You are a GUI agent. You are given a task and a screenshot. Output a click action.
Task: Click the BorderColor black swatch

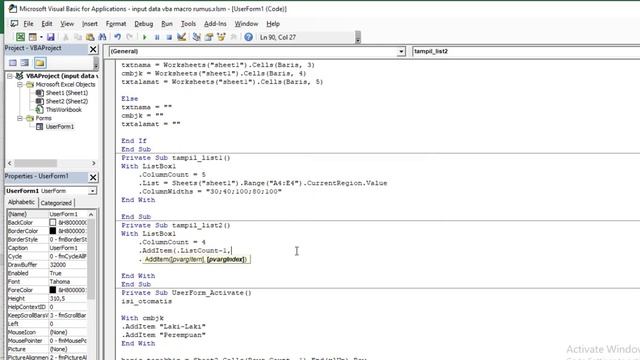tap(53, 231)
